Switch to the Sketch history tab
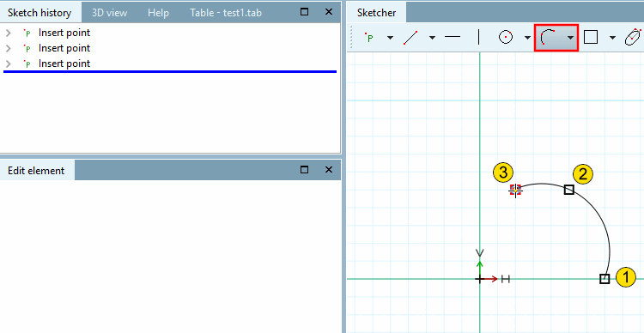 coord(39,13)
